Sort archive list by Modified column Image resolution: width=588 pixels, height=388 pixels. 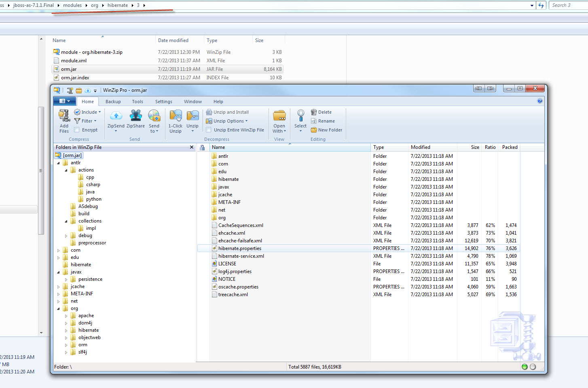(x=433, y=147)
